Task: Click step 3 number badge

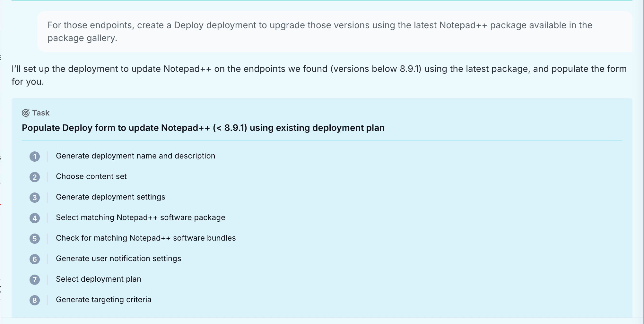Action: [x=35, y=198]
